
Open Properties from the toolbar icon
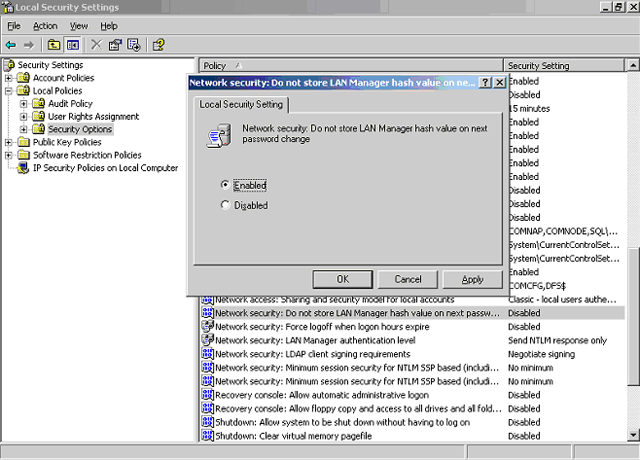[x=115, y=45]
